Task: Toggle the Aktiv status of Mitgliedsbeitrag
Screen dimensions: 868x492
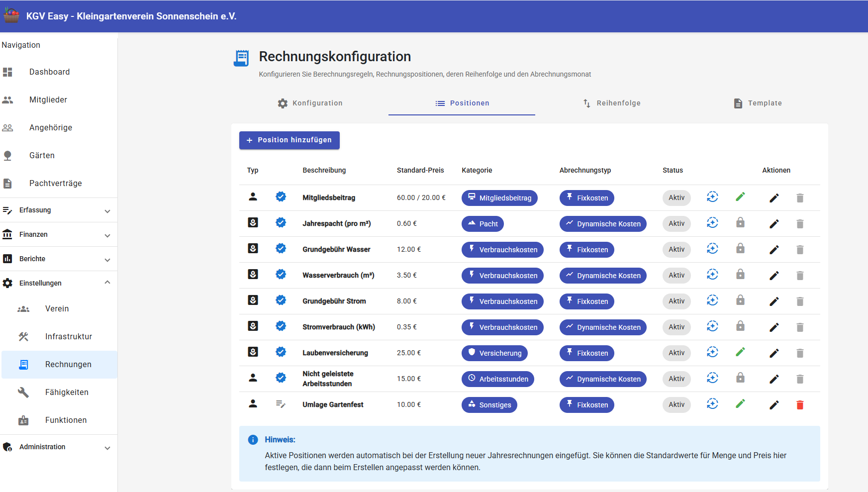Action: [x=676, y=197]
